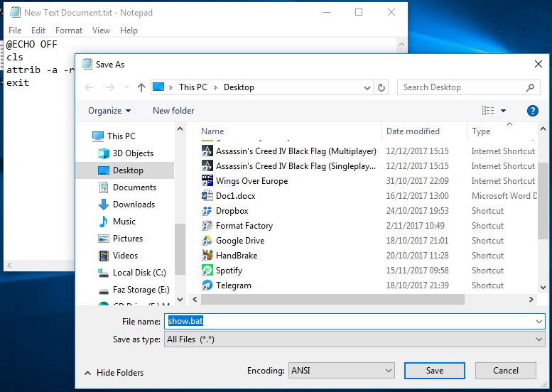The width and height of the screenshot is (552, 392).
Task: Click the Format Factory shortcut icon
Action: click(207, 226)
